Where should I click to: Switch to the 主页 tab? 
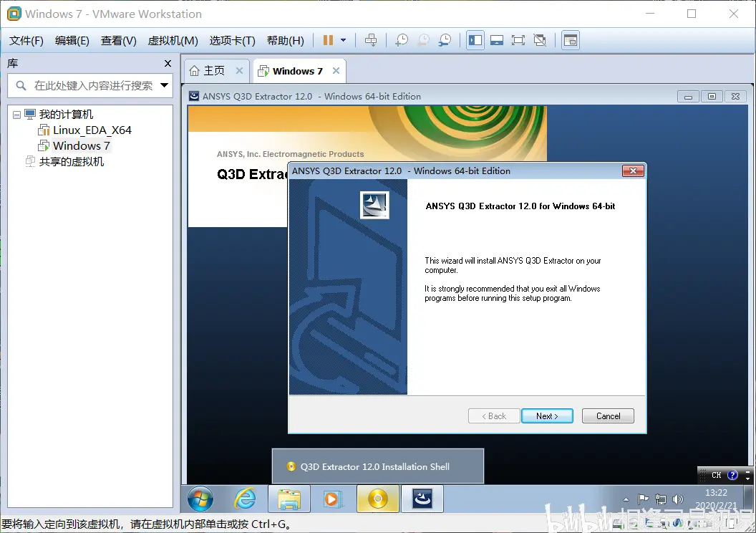click(214, 71)
